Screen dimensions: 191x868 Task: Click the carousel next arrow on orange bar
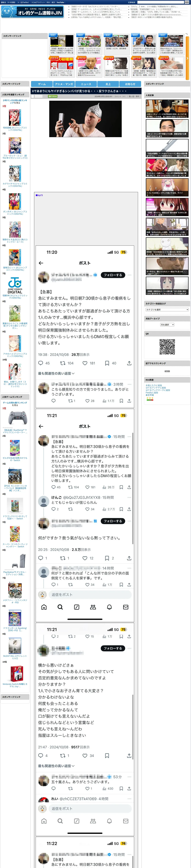(187, 58)
